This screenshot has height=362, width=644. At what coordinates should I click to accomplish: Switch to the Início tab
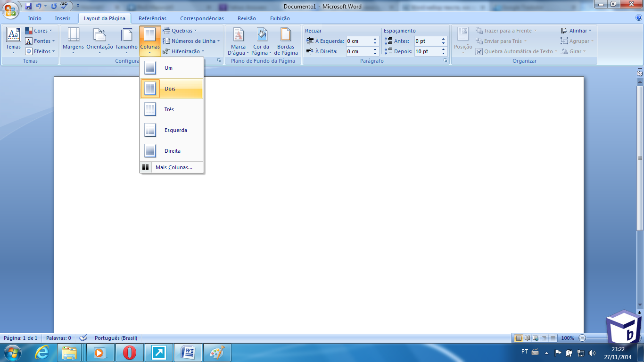[34, 18]
